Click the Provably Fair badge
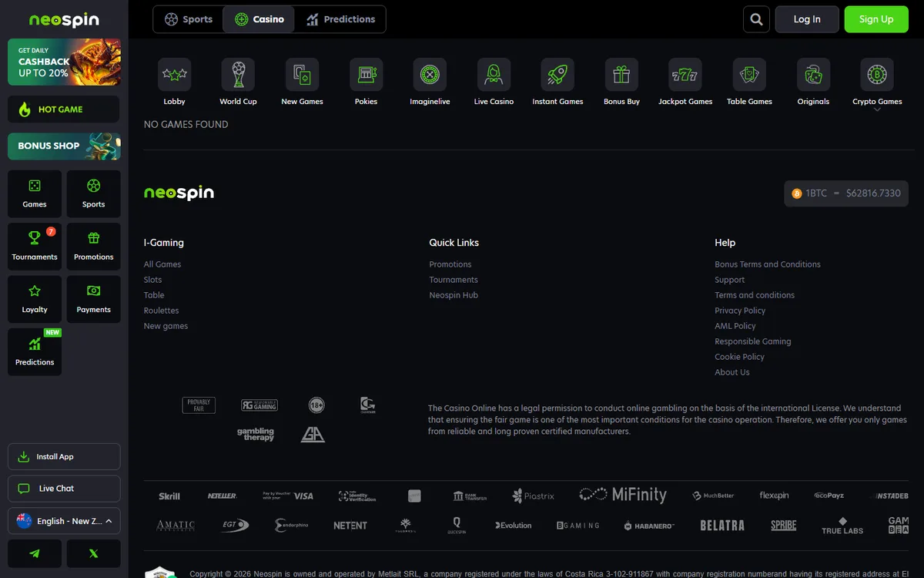This screenshot has width=924, height=578. 199,405
